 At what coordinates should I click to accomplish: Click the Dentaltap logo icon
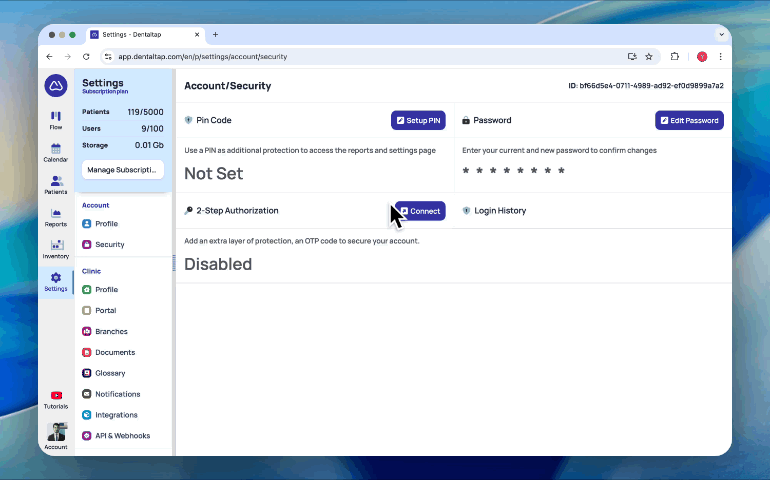pos(56,85)
